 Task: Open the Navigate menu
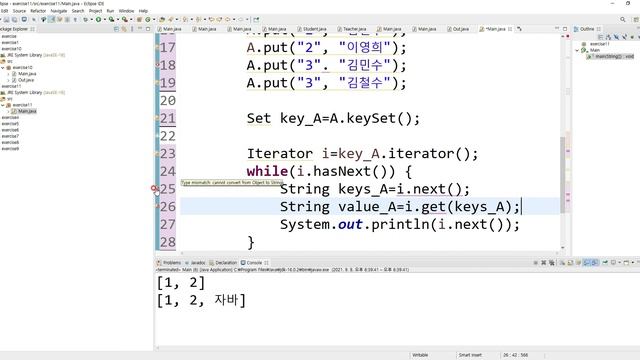(x=58, y=11)
